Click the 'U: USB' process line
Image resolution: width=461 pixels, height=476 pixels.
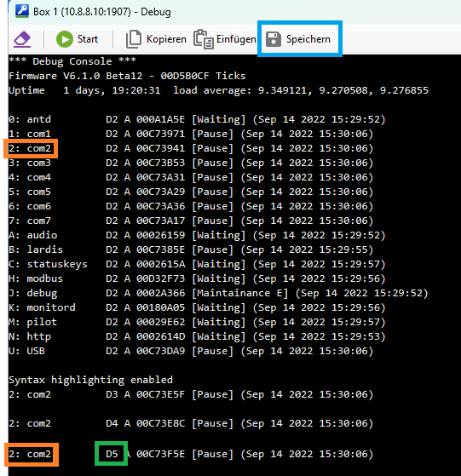[191, 351]
